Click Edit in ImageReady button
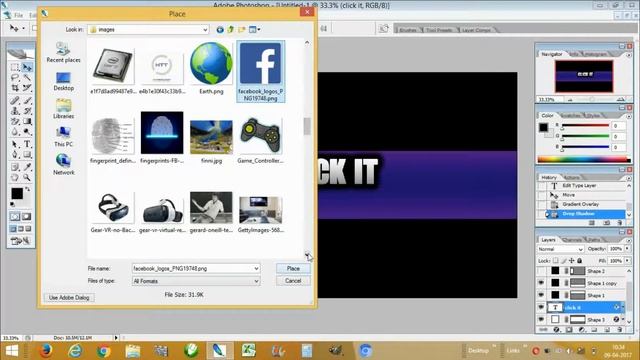This screenshot has width=640, height=360. point(20,241)
